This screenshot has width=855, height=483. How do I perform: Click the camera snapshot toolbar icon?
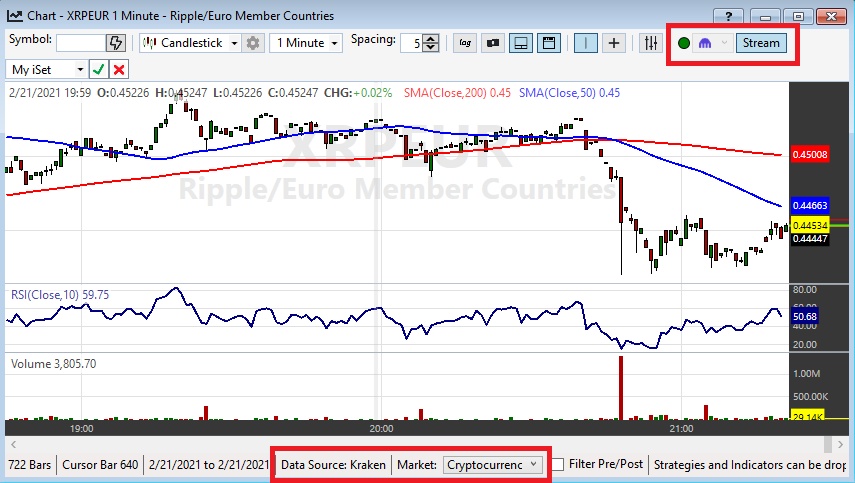click(493, 43)
